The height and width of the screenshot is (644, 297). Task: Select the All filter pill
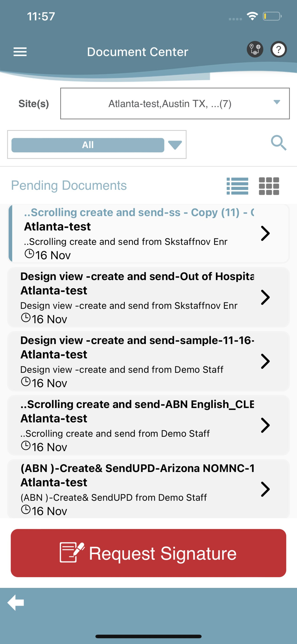(x=88, y=145)
